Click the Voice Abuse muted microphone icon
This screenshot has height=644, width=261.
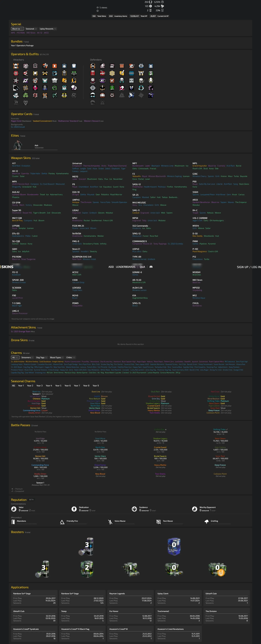pos(110,522)
